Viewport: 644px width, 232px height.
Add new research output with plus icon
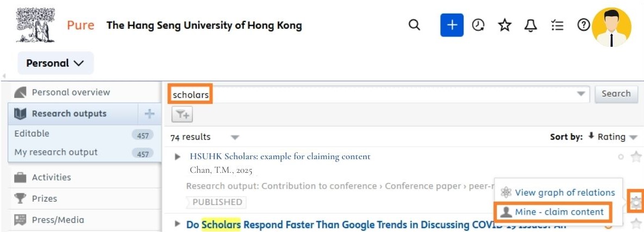[x=149, y=114]
